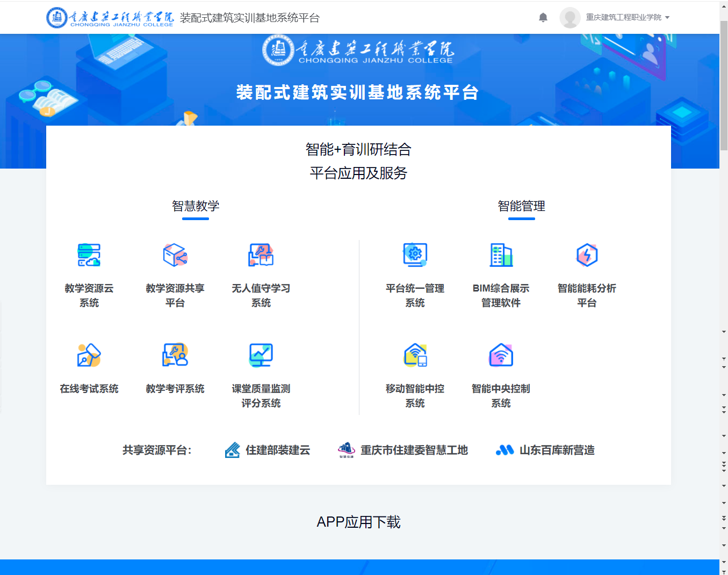Switch to the 智慧教学 tab heading
The height and width of the screenshot is (575, 728).
coord(196,206)
